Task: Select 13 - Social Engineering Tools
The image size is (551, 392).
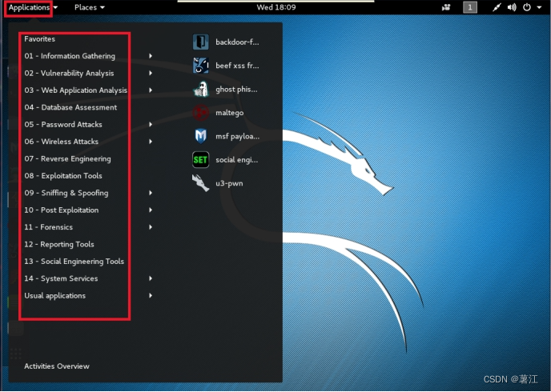Action: (x=74, y=262)
